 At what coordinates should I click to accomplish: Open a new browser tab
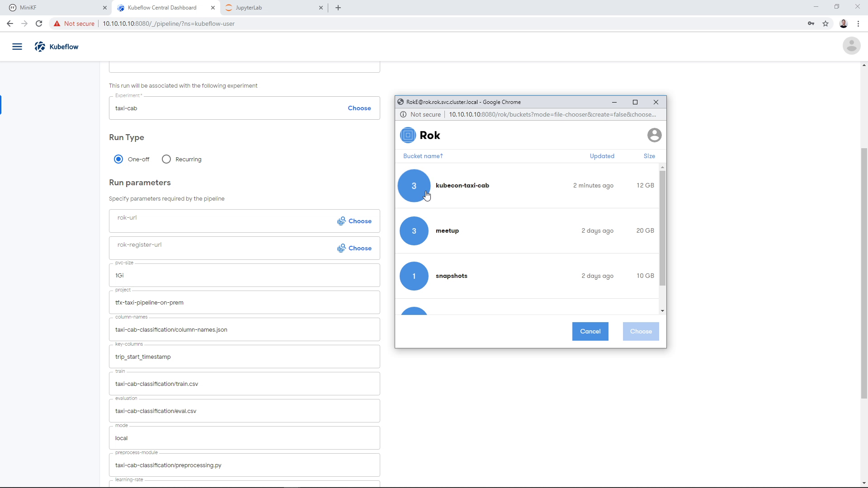338,8
